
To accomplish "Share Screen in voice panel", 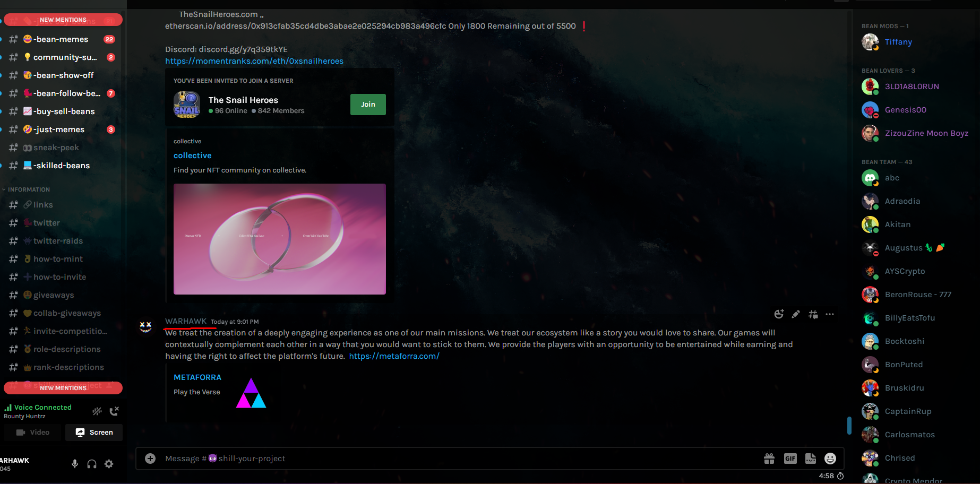I will [x=94, y=433].
